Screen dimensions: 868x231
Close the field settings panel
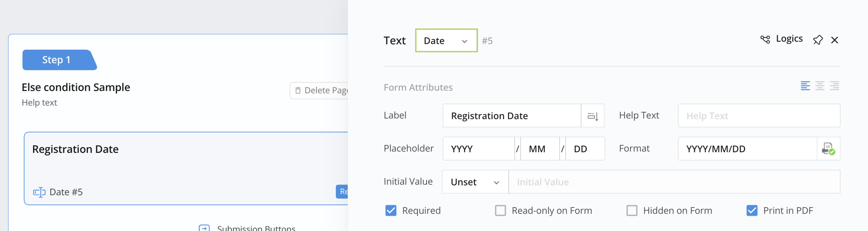835,40
